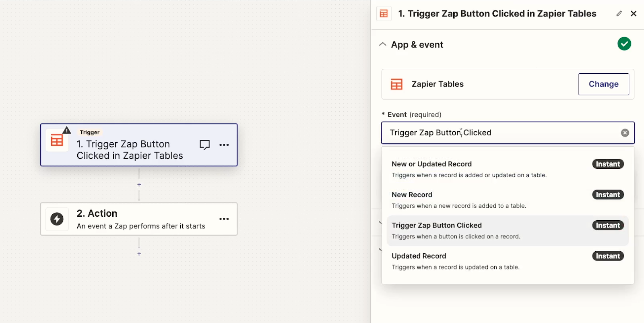This screenshot has height=323, width=644.
Task: Click Zapier Tables icon on trigger card
Action: [x=57, y=141]
